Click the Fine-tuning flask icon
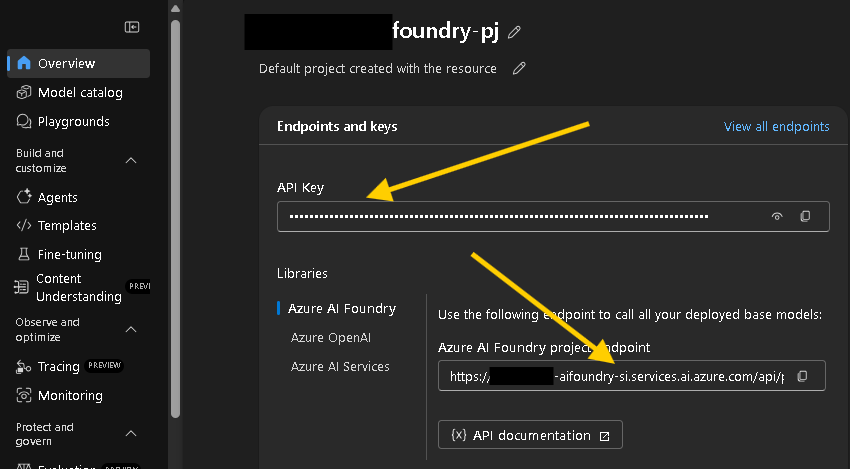The height and width of the screenshot is (469, 850). click(24, 254)
